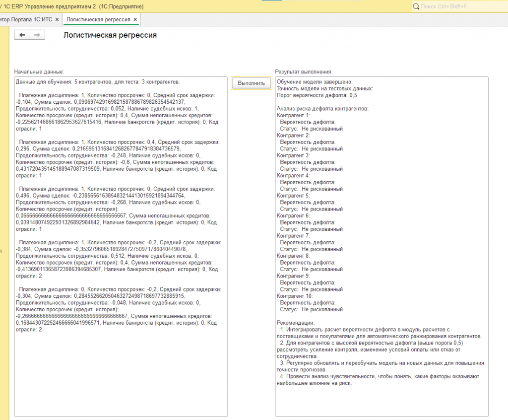Viewport: 508px width, 420px height.
Task: Click the status line under Контрагент 10
Action: pos(312,310)
